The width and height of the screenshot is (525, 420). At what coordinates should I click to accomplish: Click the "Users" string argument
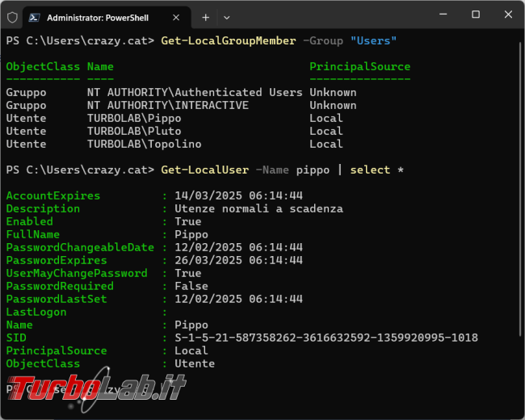point(373,41)
